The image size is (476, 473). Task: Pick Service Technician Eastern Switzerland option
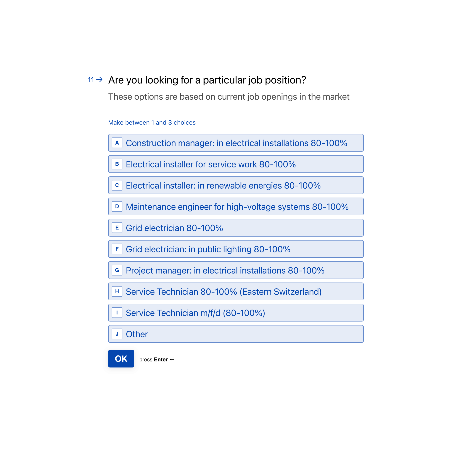click(236, 291)
